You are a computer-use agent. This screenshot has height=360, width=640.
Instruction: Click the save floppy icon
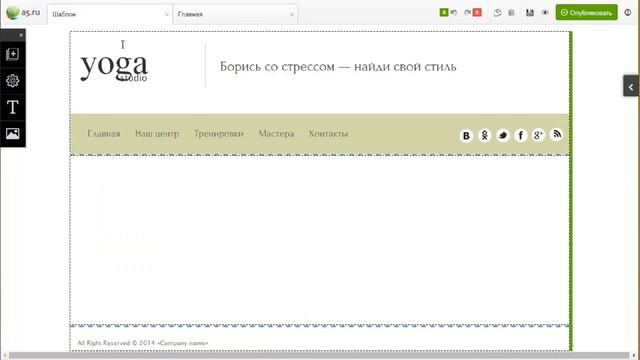[530, 13]
